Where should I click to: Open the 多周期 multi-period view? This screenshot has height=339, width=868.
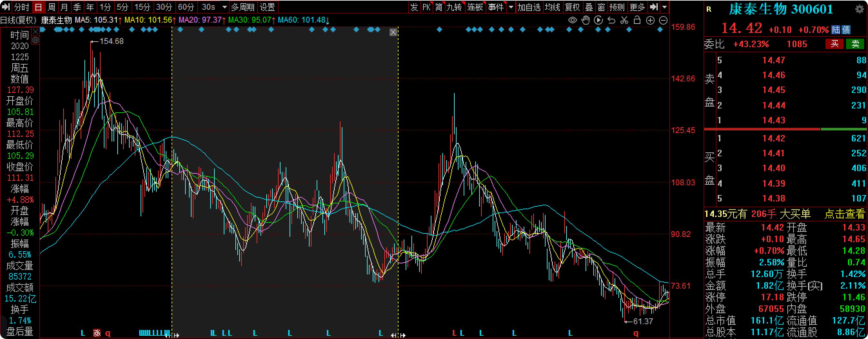242,7
